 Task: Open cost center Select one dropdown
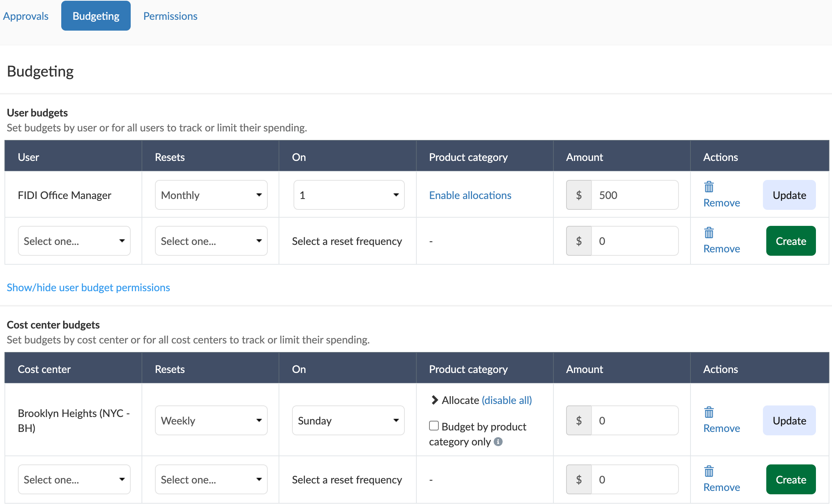(x=74, y=479)
